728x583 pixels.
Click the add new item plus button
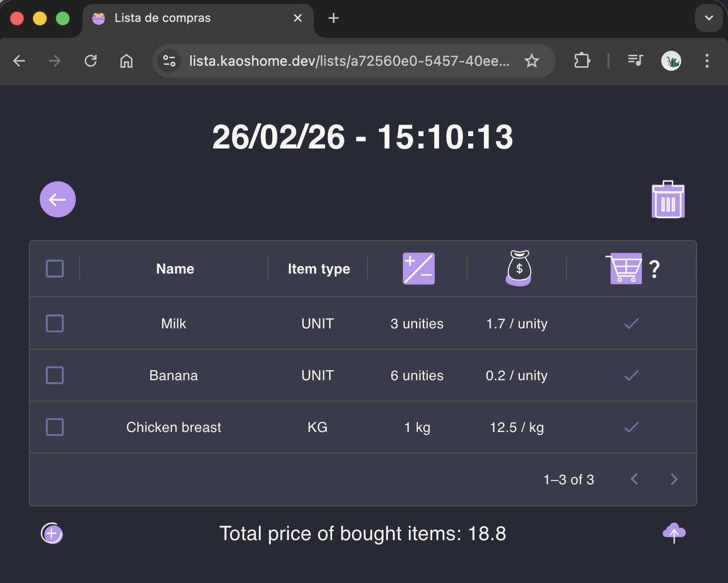pyautogui.click(x=51, y=533)
